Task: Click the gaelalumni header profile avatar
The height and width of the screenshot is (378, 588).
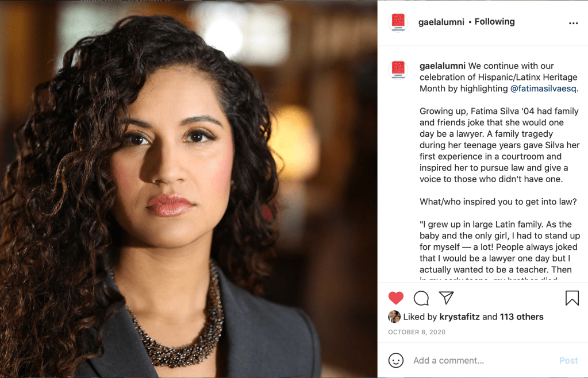Action: 398,22
